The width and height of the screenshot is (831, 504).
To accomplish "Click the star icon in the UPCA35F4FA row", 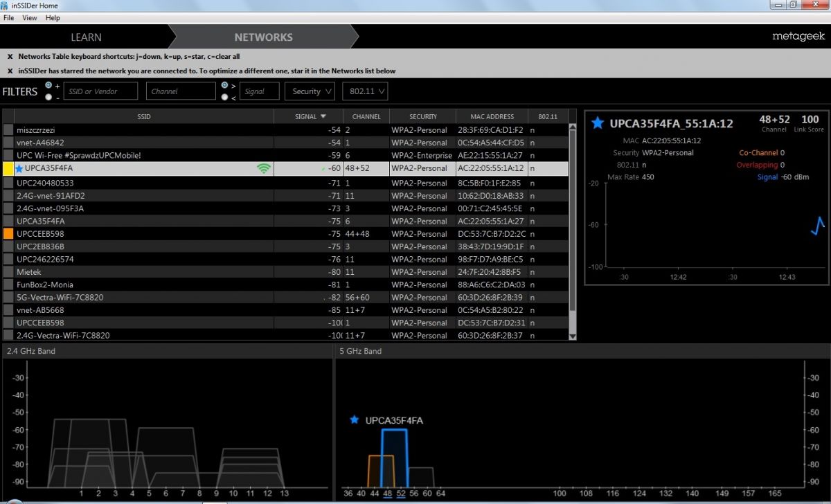I will tap(19, 168).
